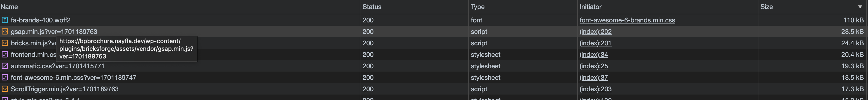Open the (index):202 initiator link
The height and width of the screenshot is (100, 868).
[595, 31]
